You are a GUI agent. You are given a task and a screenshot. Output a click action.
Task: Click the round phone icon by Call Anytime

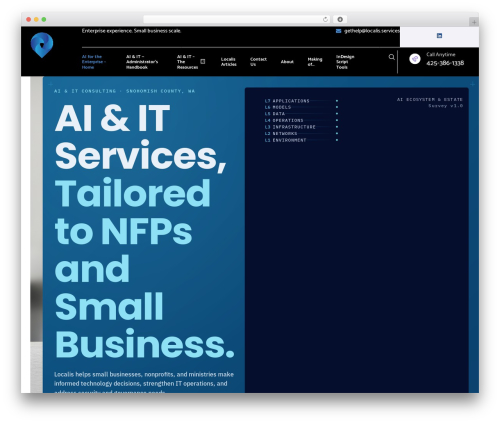coord(415,59)
